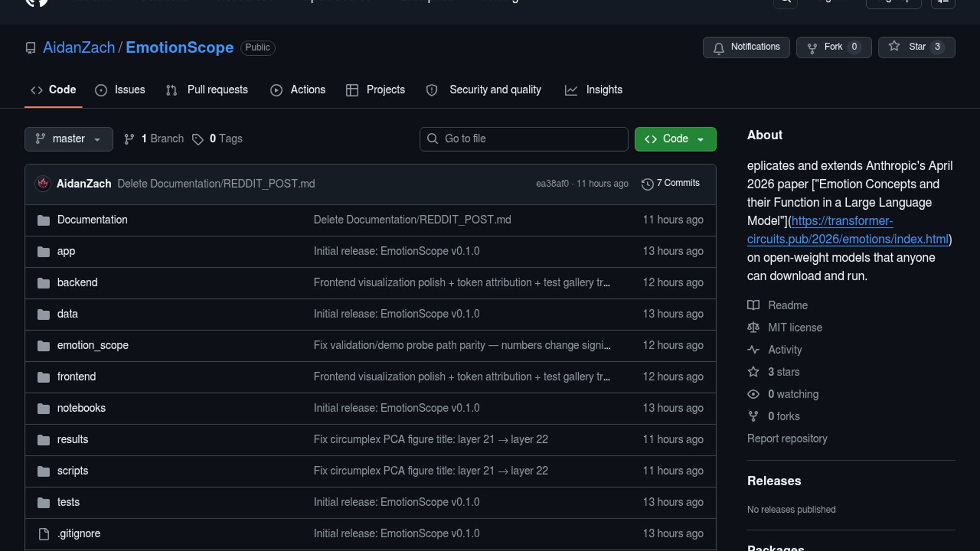This screenshot has height=551, width=980.
Task: Click the Report repository link
Action: click(787, 439)
